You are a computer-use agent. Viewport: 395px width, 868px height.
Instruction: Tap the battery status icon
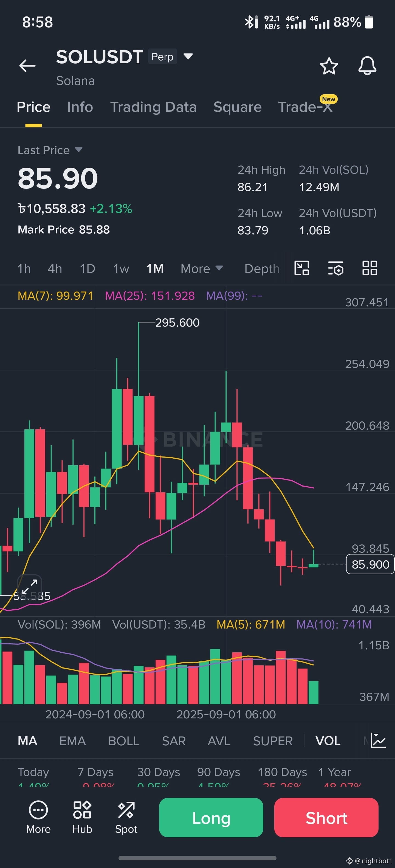tap(369, 22)
